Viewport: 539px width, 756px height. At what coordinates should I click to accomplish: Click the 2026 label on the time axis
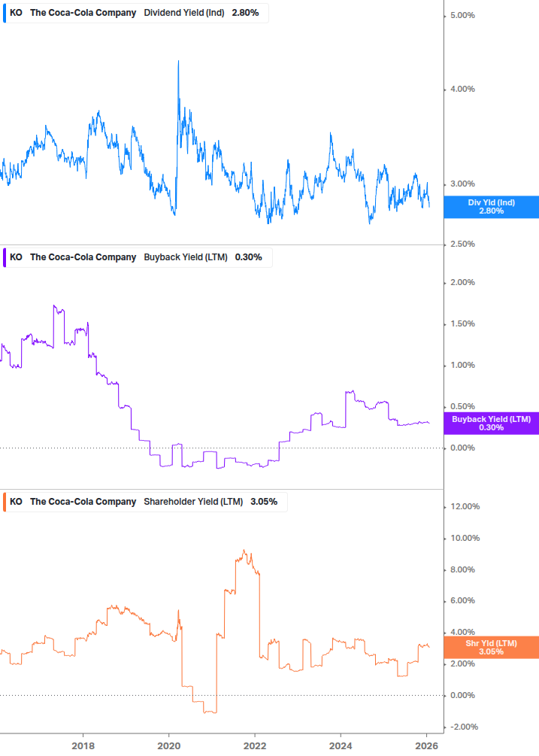click(x=427, y=745)
